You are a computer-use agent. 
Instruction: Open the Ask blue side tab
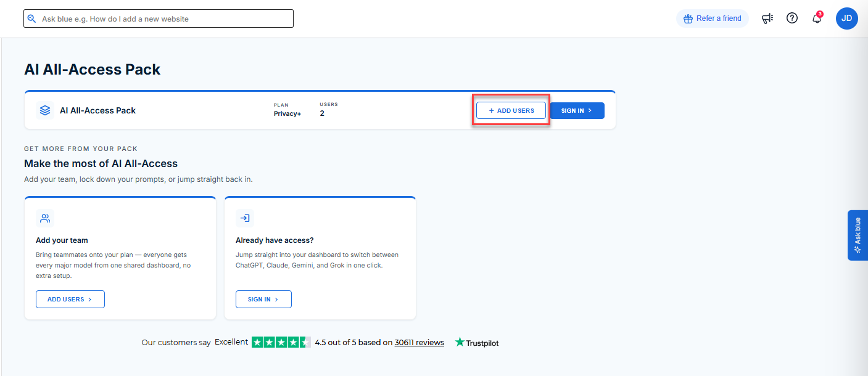point(858,235)
